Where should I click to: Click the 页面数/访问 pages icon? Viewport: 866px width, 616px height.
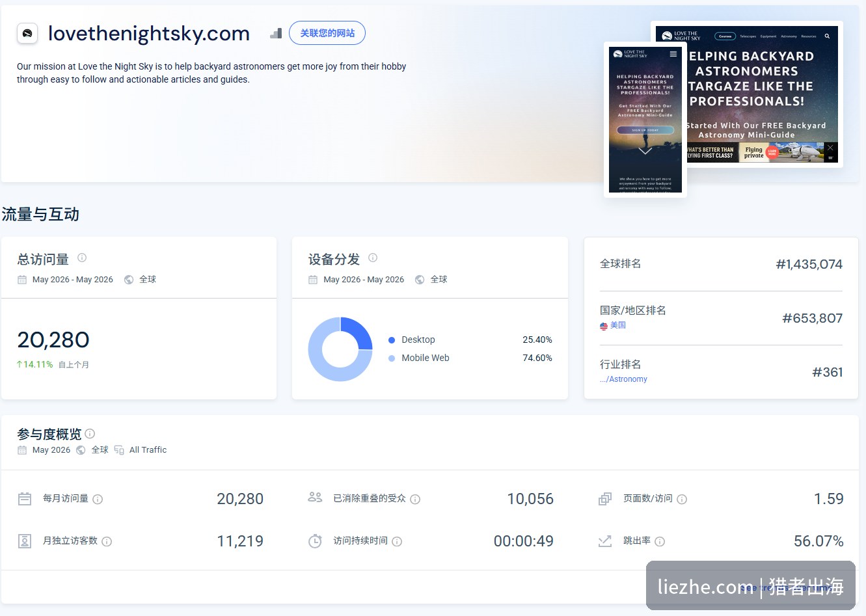(x=605, y=499)
